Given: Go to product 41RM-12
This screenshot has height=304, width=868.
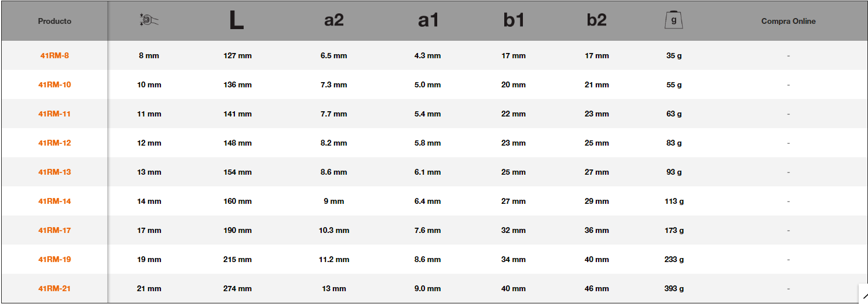Looking at the screenshot, I should [54, 143].
